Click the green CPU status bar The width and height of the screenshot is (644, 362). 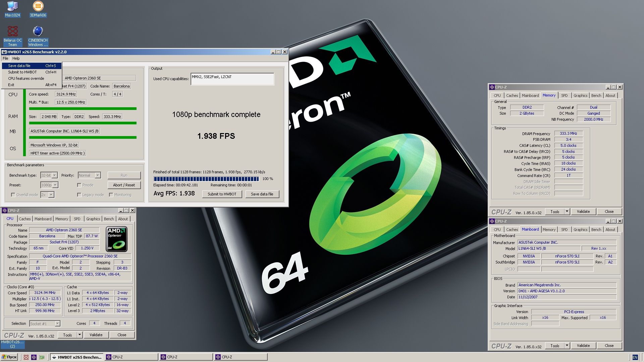coord(83,109)
